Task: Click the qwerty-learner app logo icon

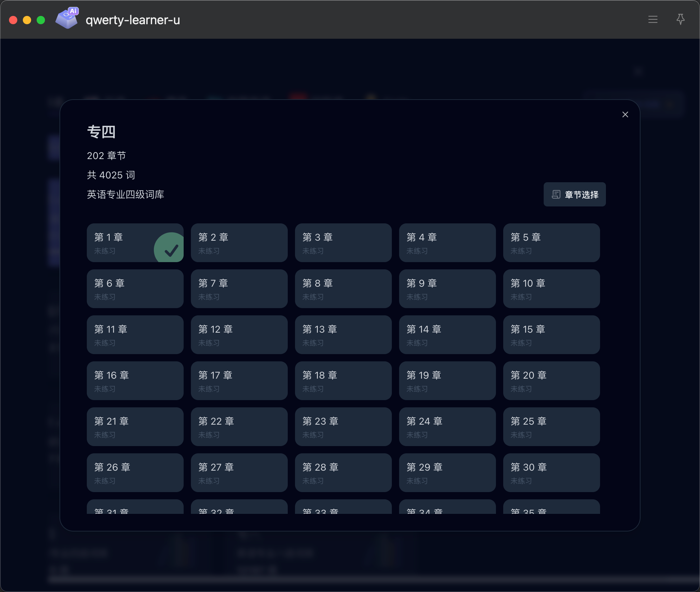Action: point(67,19)
